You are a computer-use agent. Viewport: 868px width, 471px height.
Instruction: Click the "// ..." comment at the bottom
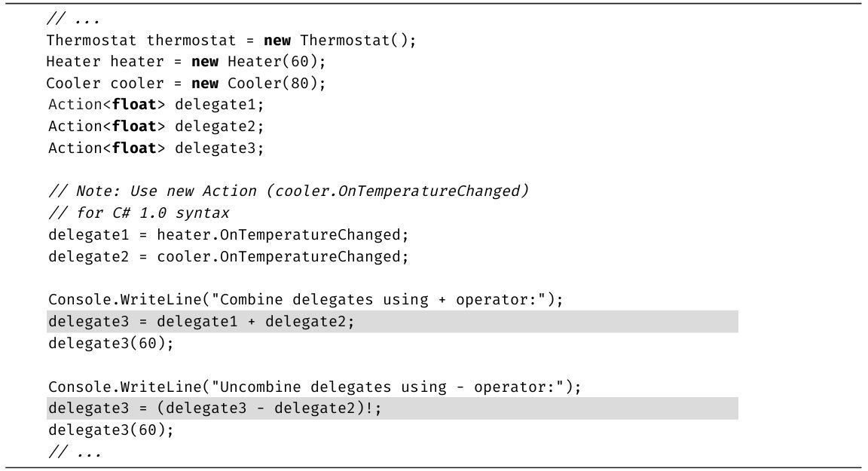click(x=74, y=453)
